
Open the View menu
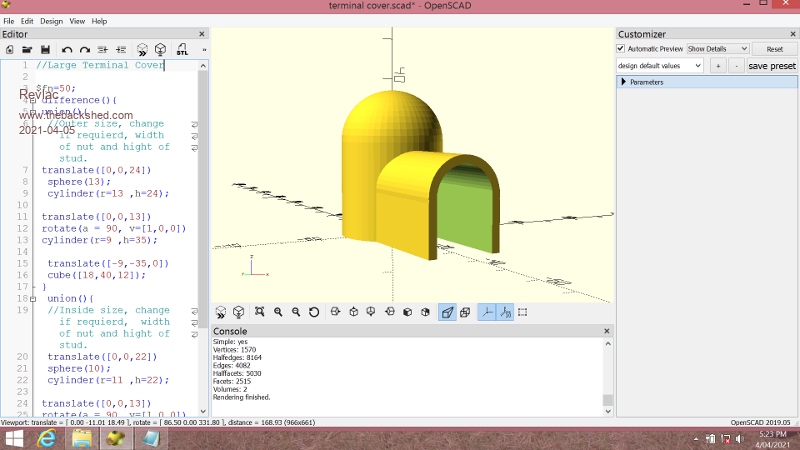pos(77,21)
